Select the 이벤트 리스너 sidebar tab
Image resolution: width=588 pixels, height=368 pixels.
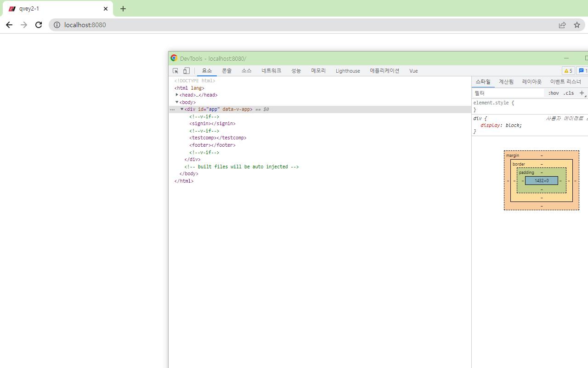[x=565, y=82]
